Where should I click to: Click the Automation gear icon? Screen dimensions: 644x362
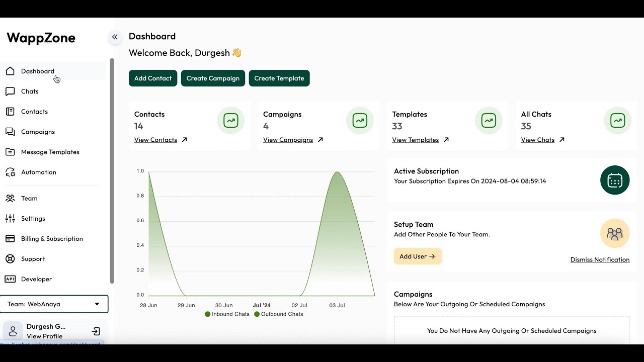(x=10, y=172)
